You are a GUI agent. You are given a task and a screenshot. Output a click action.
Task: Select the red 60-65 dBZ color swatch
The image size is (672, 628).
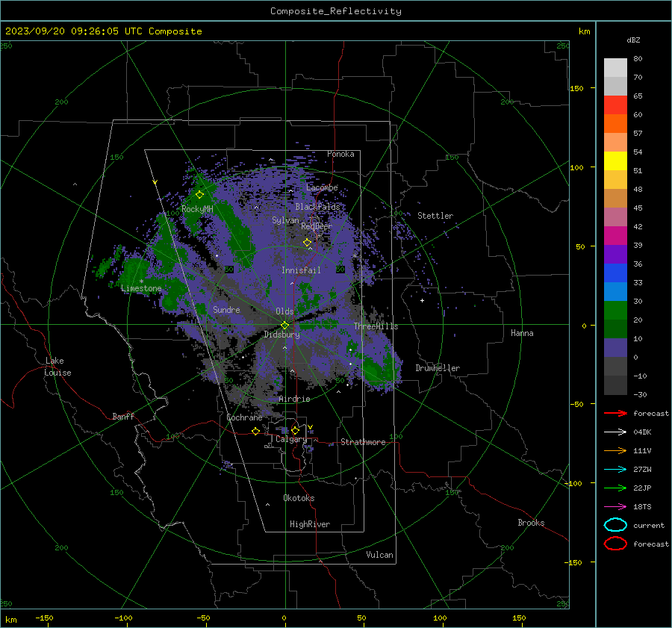tap(615, 105)
